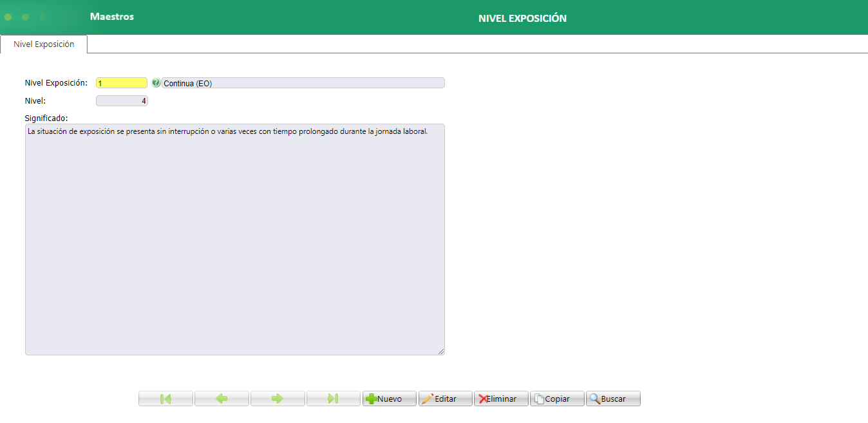Click the Significado description text area
This screenshot has height=423, width=868.
(x=234, y=238)
